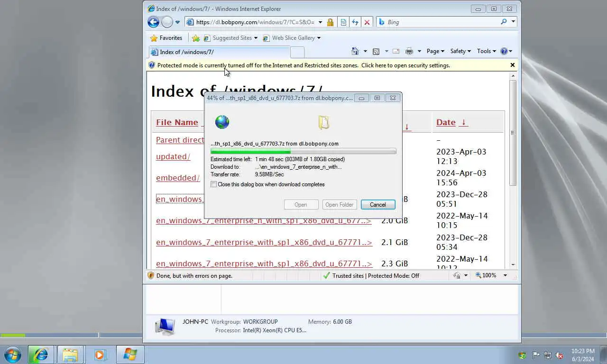607x364 pixels.
Task: Sort by File Name column header
Action: click(177, 122)
